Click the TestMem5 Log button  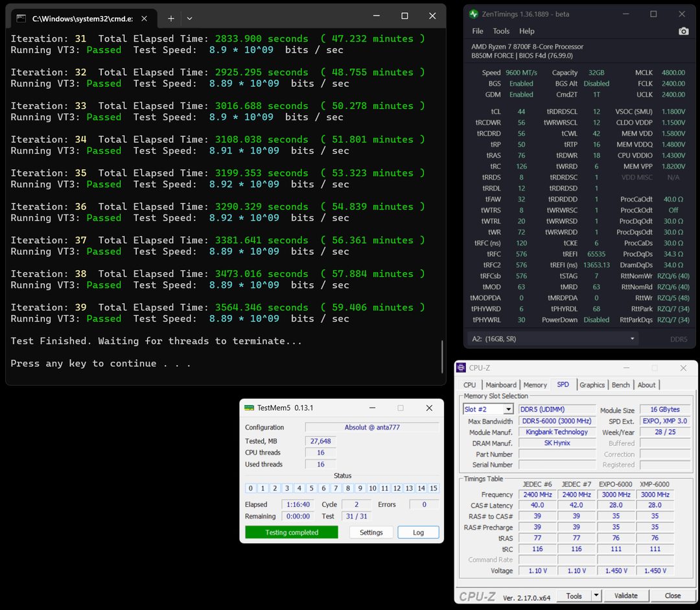[x=418, y=532]
